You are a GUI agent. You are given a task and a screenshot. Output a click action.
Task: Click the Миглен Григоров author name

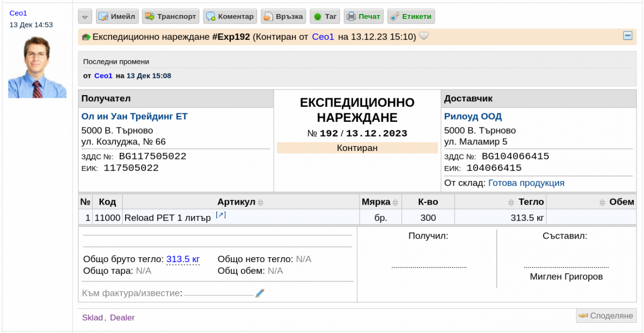566,277
